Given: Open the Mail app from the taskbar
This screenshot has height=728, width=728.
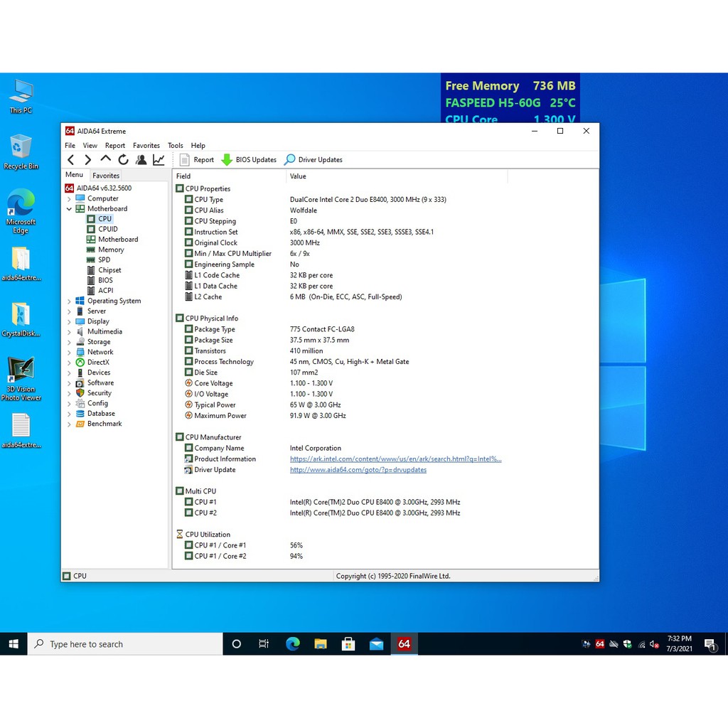Looking at the screenshot, I should pos(376,644).
